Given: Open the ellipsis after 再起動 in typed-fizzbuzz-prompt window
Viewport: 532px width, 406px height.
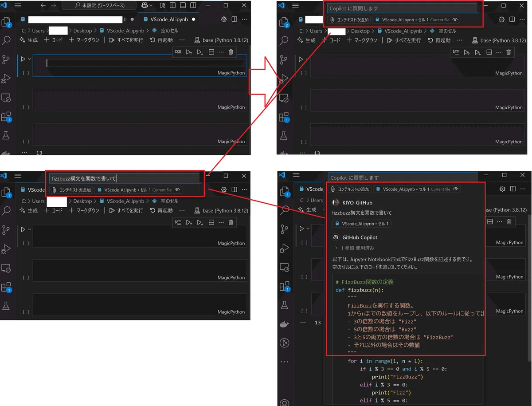Looking at the screenshot, I should coord(182,211).
